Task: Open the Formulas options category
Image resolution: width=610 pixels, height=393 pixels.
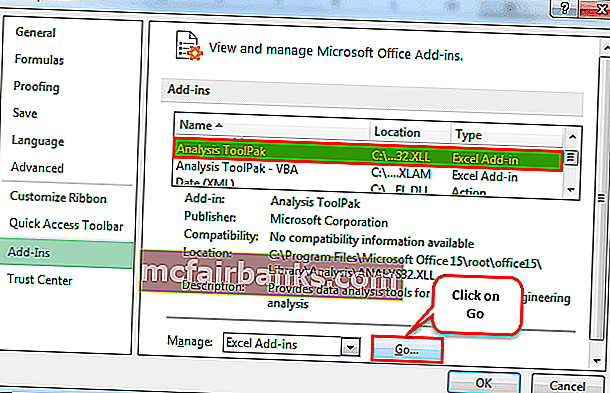Action: 39,60
